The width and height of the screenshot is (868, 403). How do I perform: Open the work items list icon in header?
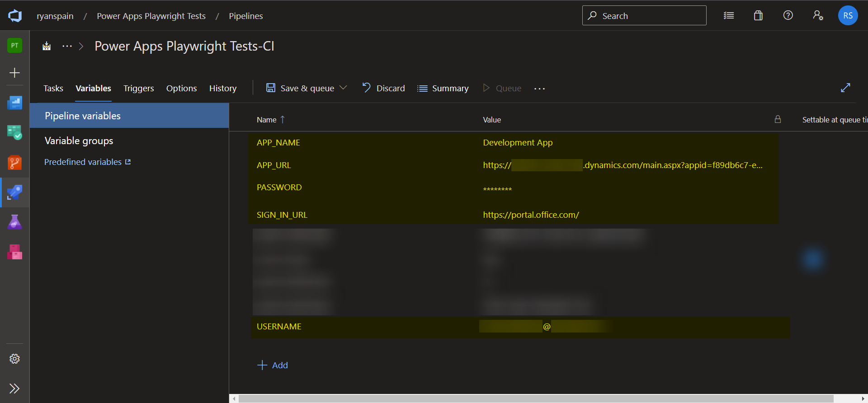(729, 16)
